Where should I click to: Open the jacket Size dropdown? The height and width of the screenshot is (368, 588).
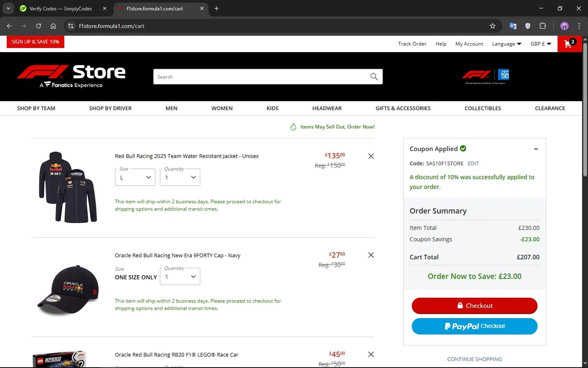tap(135, 177)
